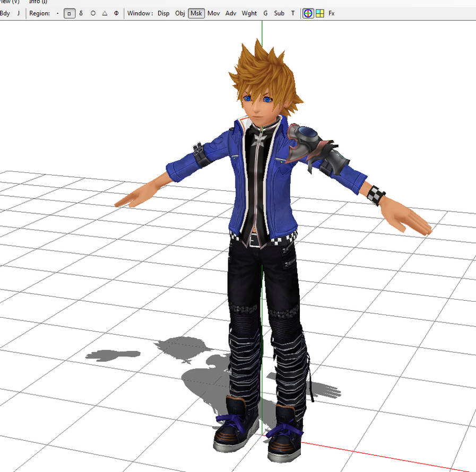Viewport: 476px width, 472px height.
Task: Click the G toolbar button
Action: (265, 13)
